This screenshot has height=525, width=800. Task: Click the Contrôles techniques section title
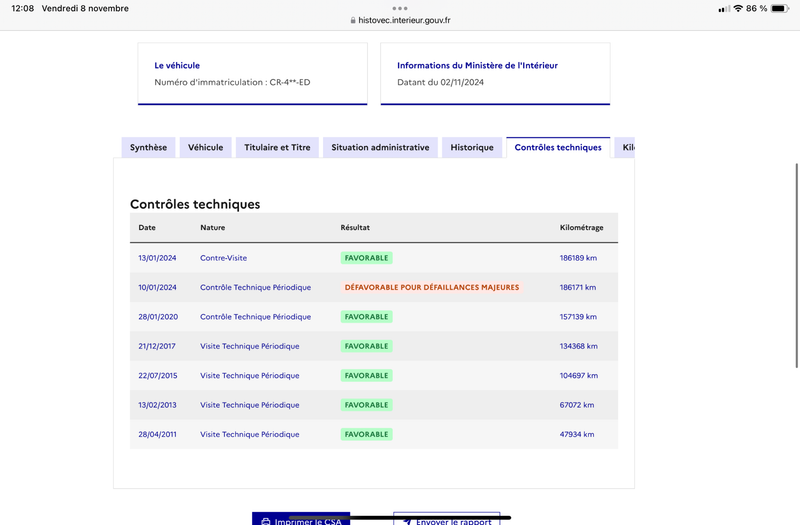pyautogui.click(x=195, y=204)
